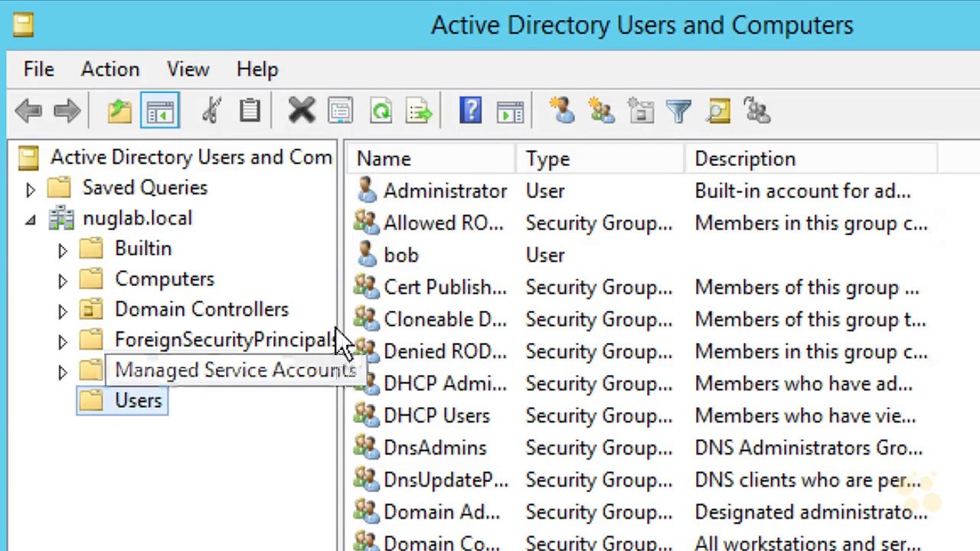
Task: Select the nuglab.local label in the tree
Action: [137, 219]
